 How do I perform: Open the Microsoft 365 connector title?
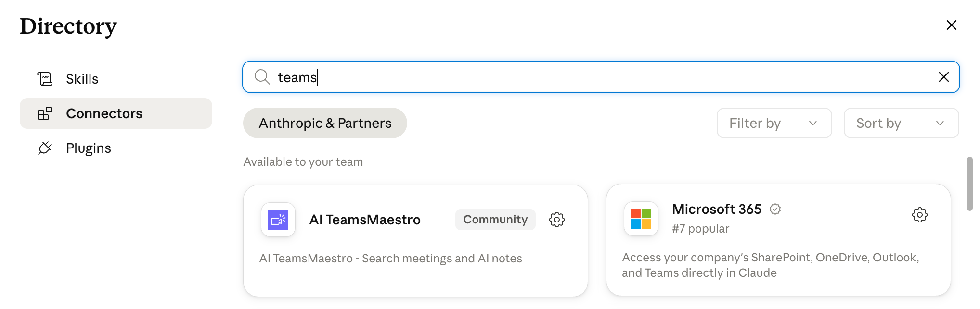[x=717, y=209]
